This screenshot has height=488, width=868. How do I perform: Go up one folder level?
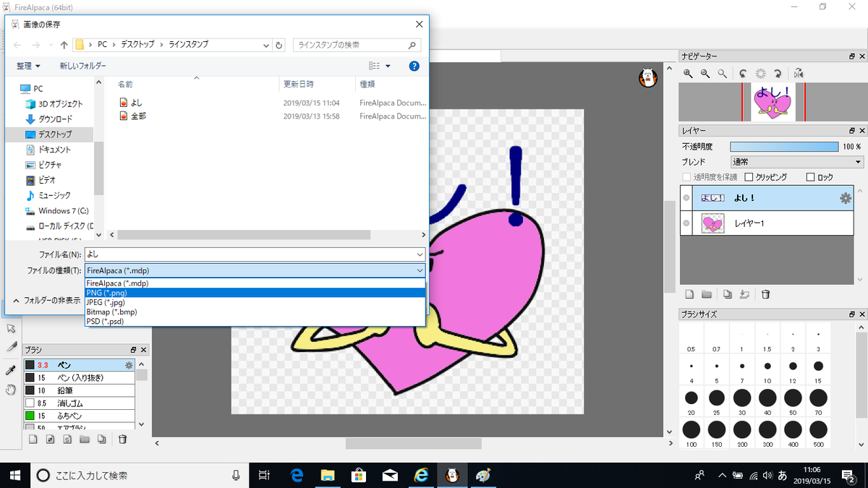coord(64,45)
